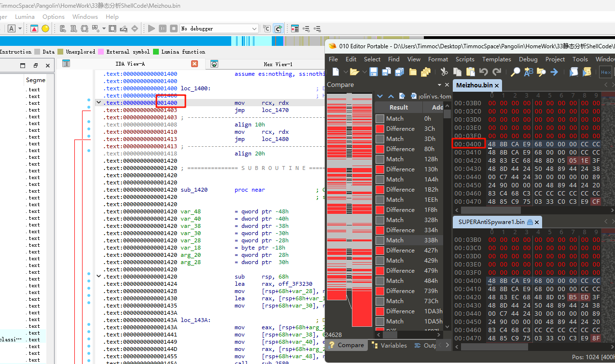
Task: Click the Open file folder icon in 010 Editor
Action: point(354,72)
